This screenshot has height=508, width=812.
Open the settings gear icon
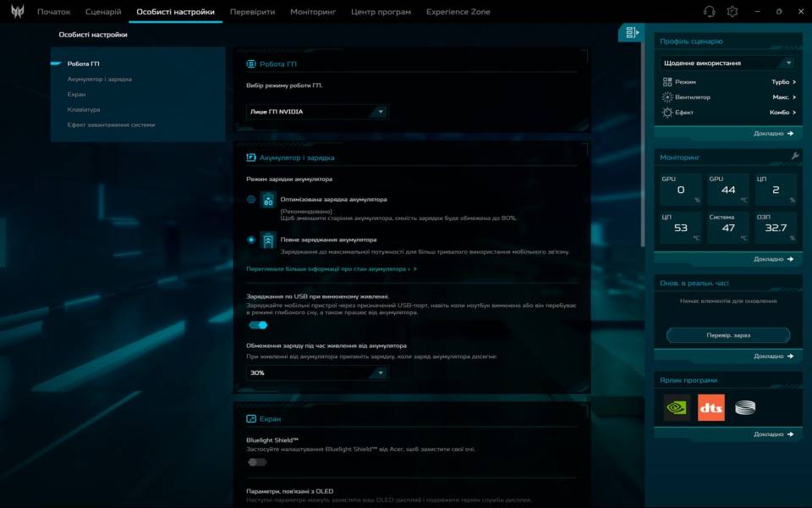pyautogui.click(x=732, y=11)
